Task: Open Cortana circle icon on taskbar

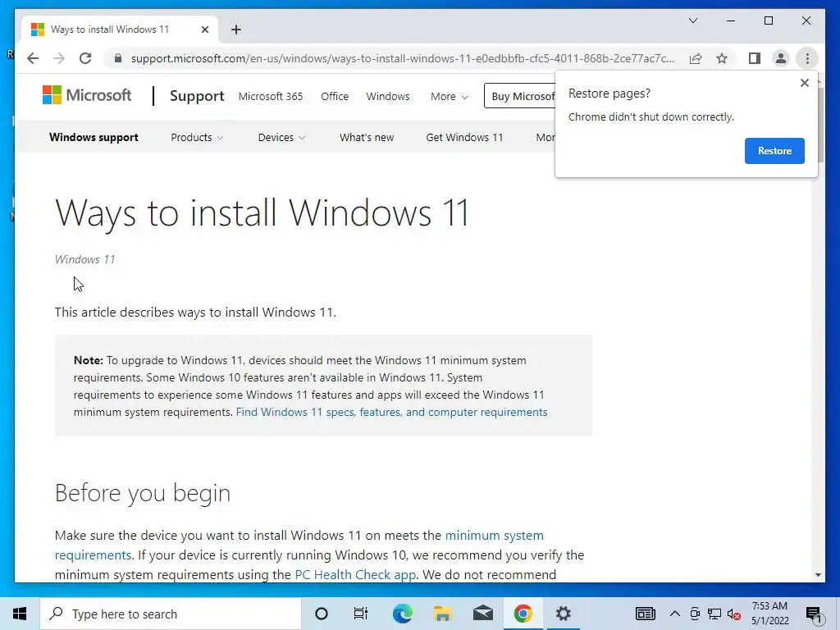Action: (x=321, y=614)
